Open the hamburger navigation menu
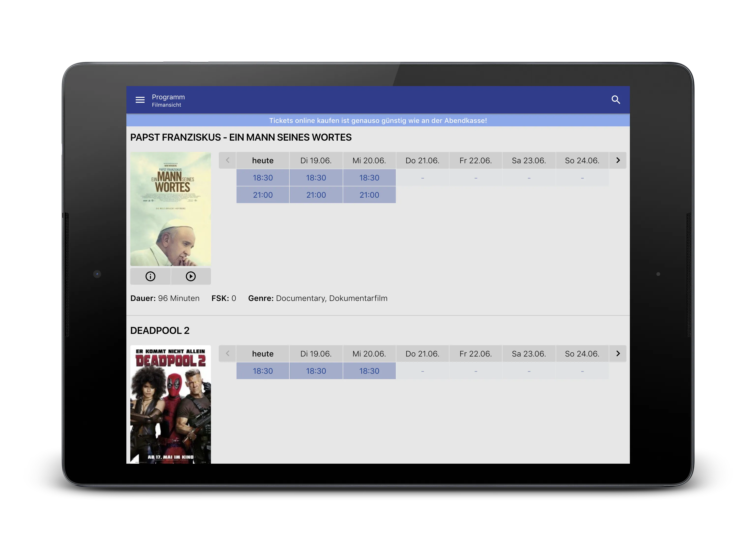This screenshot has height=549, width=756. coord(140,100)
